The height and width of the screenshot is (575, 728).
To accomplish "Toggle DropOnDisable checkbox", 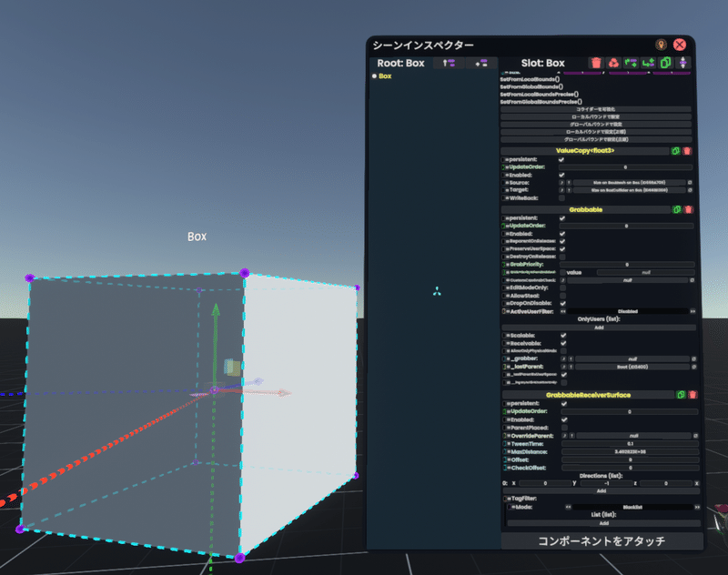I will pos(562,304).
